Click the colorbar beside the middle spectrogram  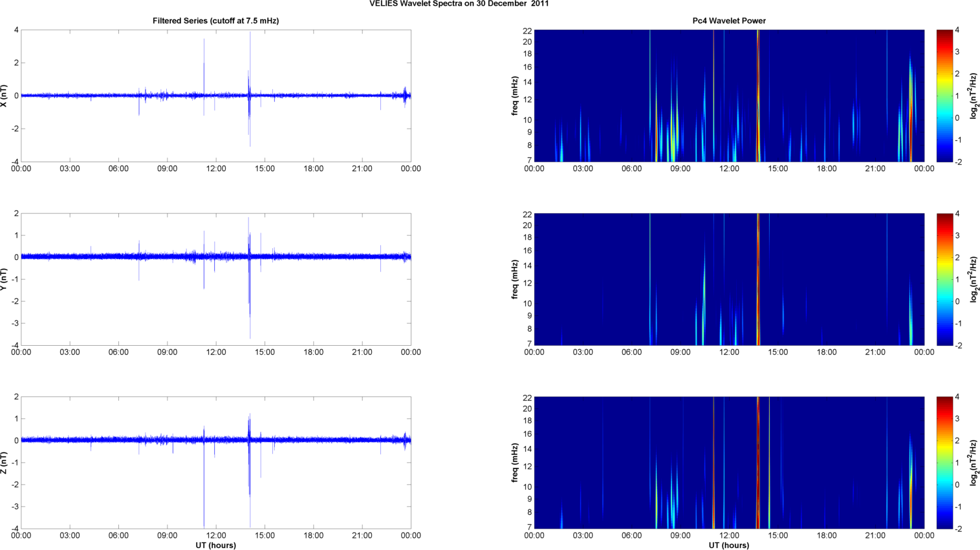pos(944,279)
